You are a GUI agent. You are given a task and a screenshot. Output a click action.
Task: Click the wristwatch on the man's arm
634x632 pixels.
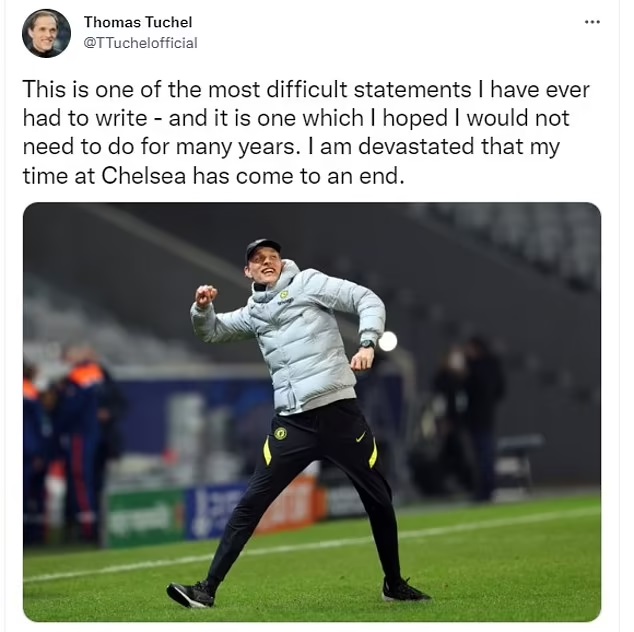[367, 344]
